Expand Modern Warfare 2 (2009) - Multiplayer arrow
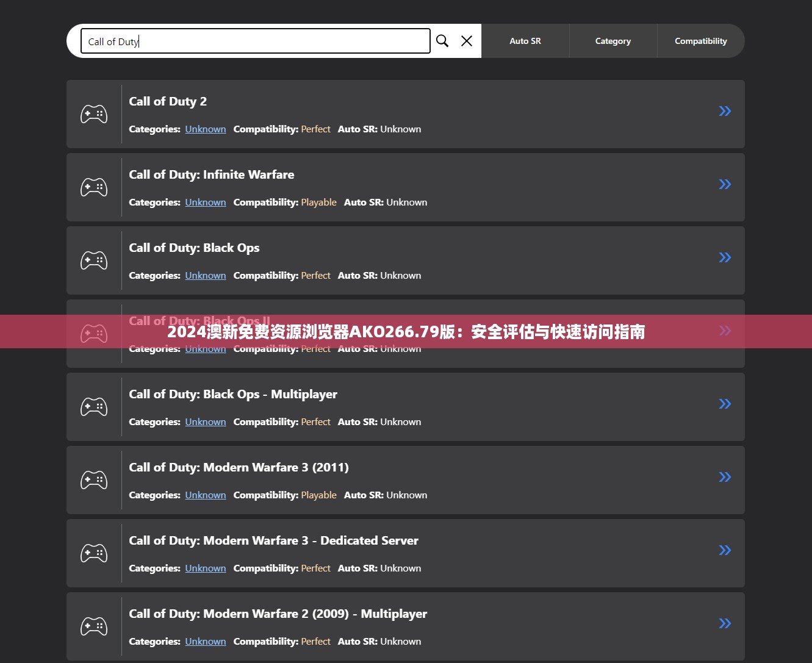 [x=725, y=623]
